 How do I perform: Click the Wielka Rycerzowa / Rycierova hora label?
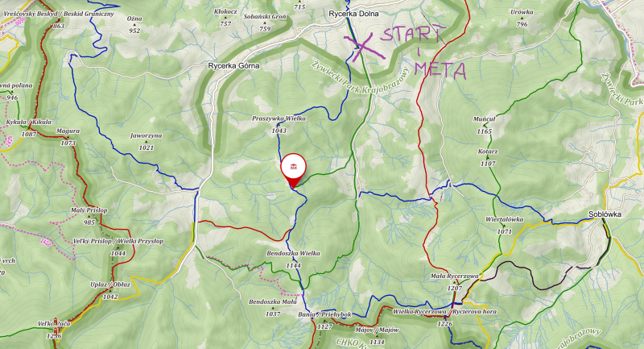pos(444,312)
